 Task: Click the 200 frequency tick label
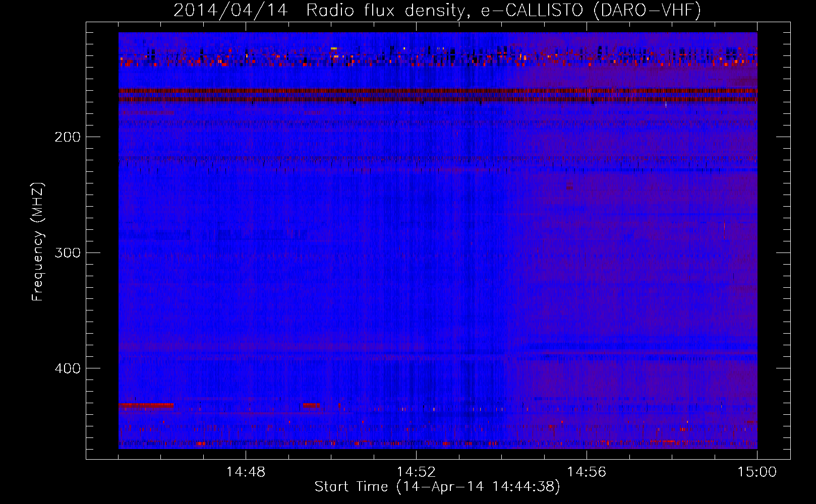tap(68, 137)
